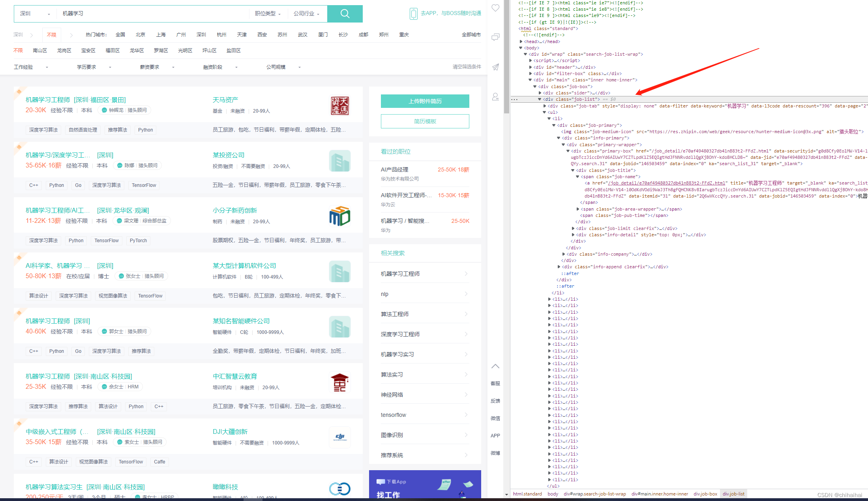Click the heart icon in the side rail
The height and width of the screenshot is (501, 868).
pyautogui.click(x=495, y=8)
